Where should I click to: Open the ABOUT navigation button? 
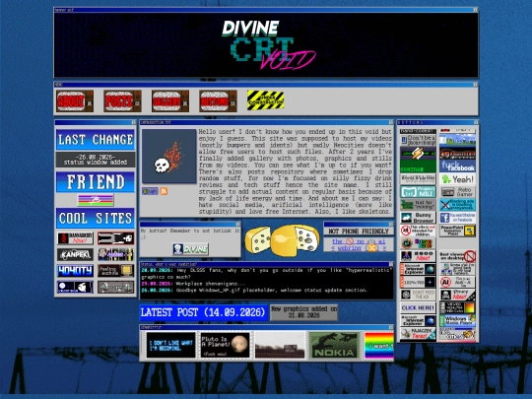(75, 101)
